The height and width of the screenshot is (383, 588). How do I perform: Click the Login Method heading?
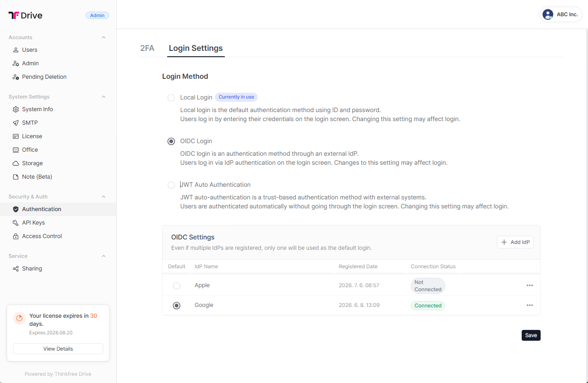click(185, 77)
